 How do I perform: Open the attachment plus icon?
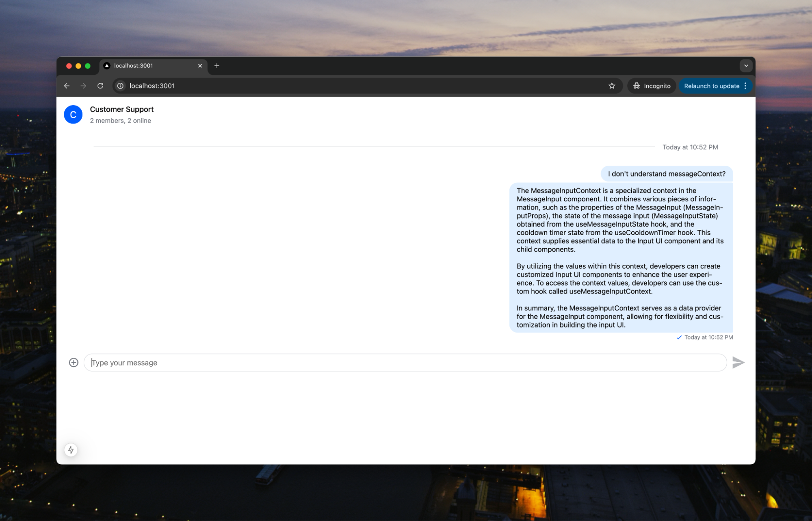[x=74, y=362]
